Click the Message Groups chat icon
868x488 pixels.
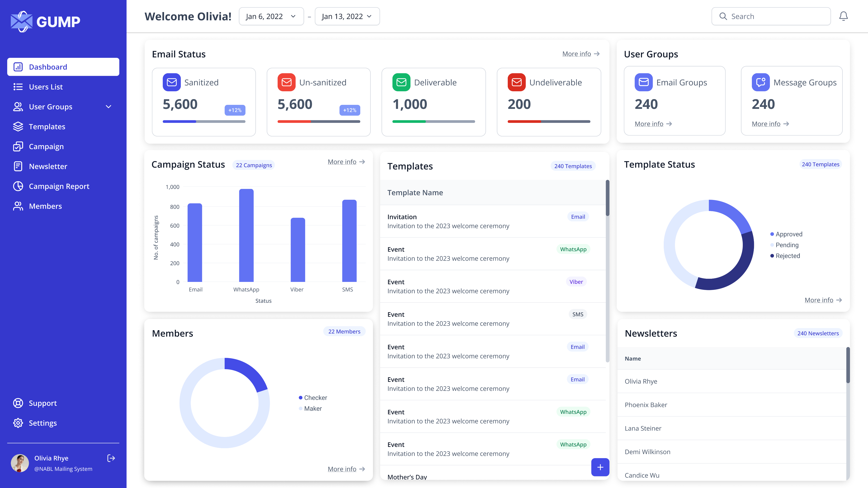(761, 82)
